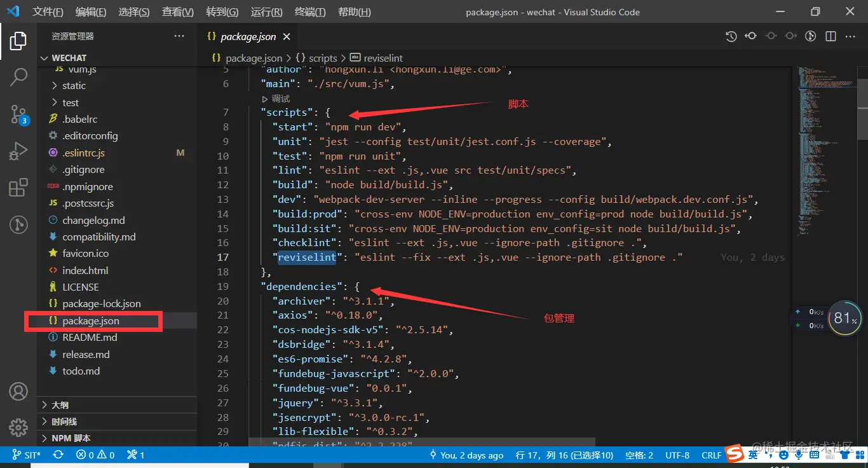Click the 调试 debug code lens link
This screenshot has height=468, width=868.
click(276, 99)
